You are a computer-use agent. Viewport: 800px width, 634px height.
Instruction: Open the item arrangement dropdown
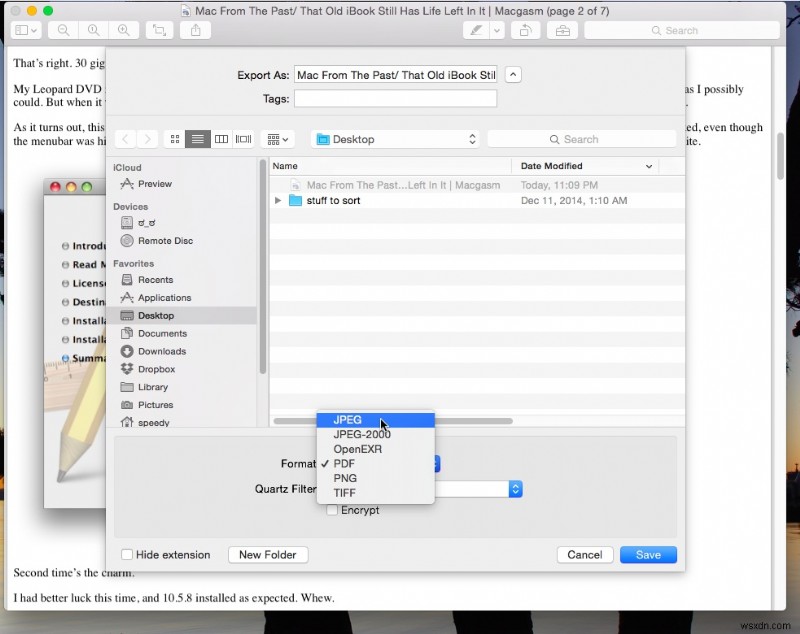tap(277, 139)
